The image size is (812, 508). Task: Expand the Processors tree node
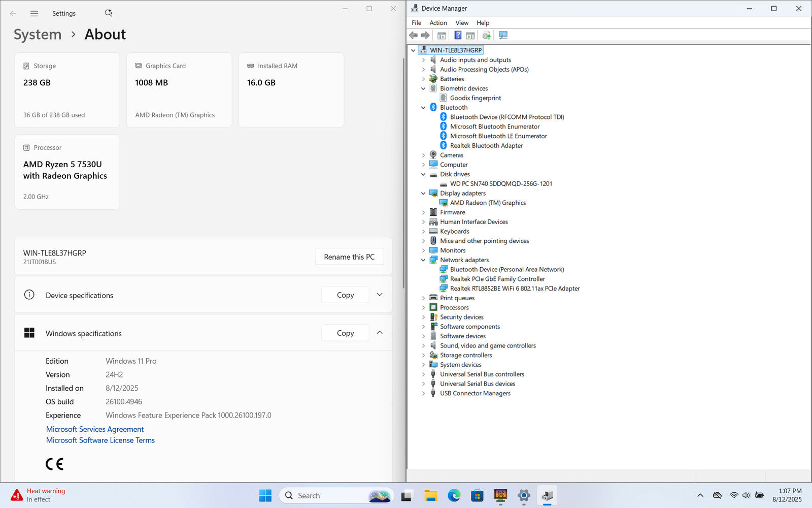tap(423, 308)
